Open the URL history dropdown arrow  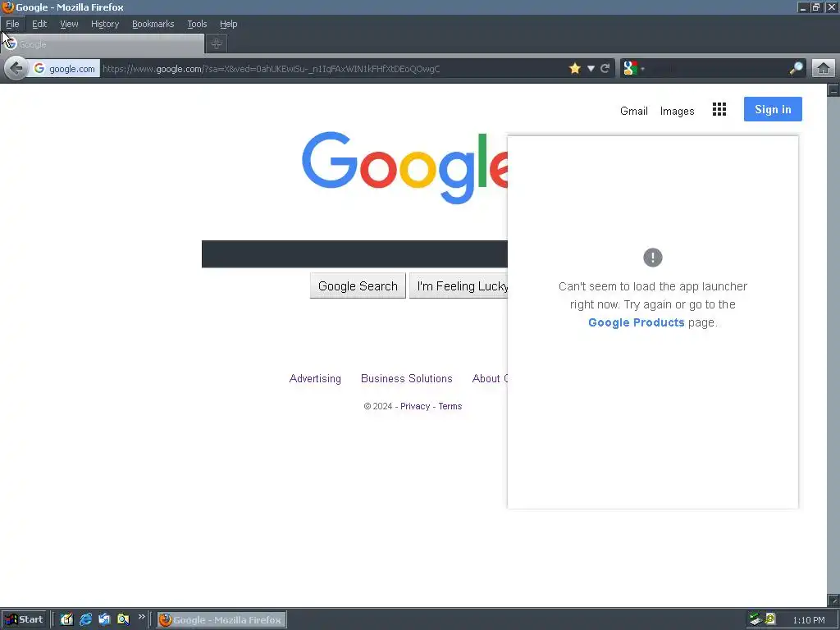pos(591,69)
